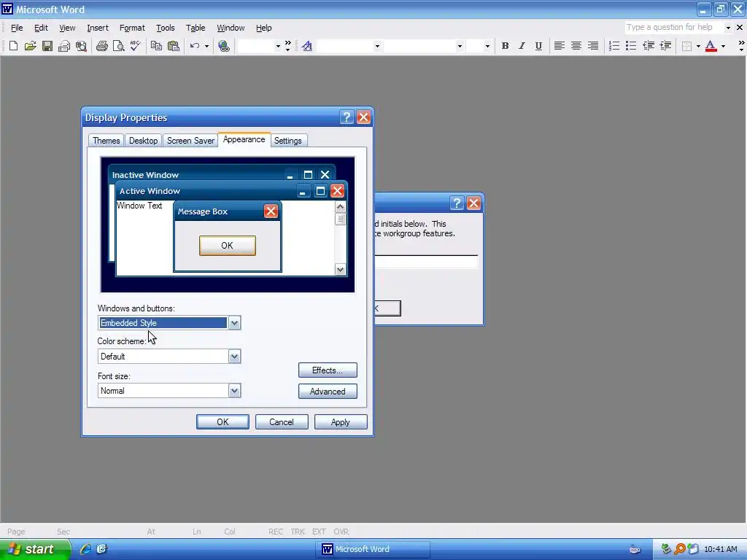Apply bulleted list formatting
This screenshot has width=747, height=560.
[x=631, y=46]
